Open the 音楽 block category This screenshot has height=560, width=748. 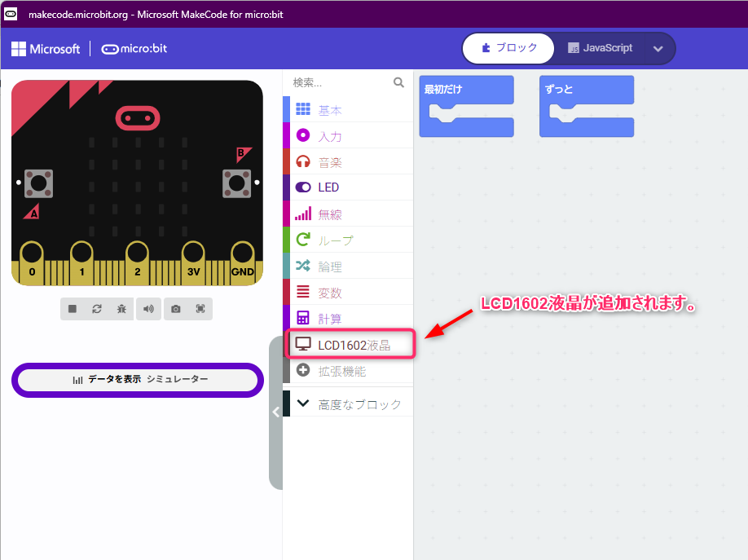tap(348, 162)
